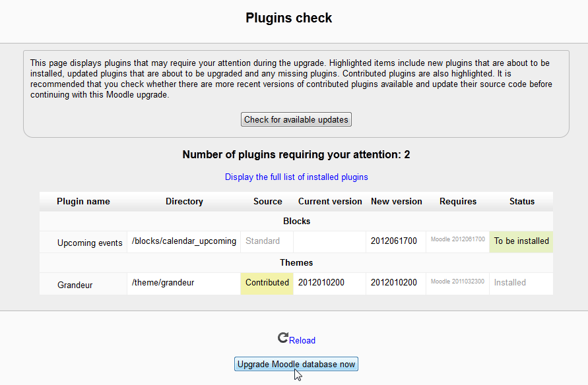
Task: Click the 'Themes' section heading row
Action: 296,262
